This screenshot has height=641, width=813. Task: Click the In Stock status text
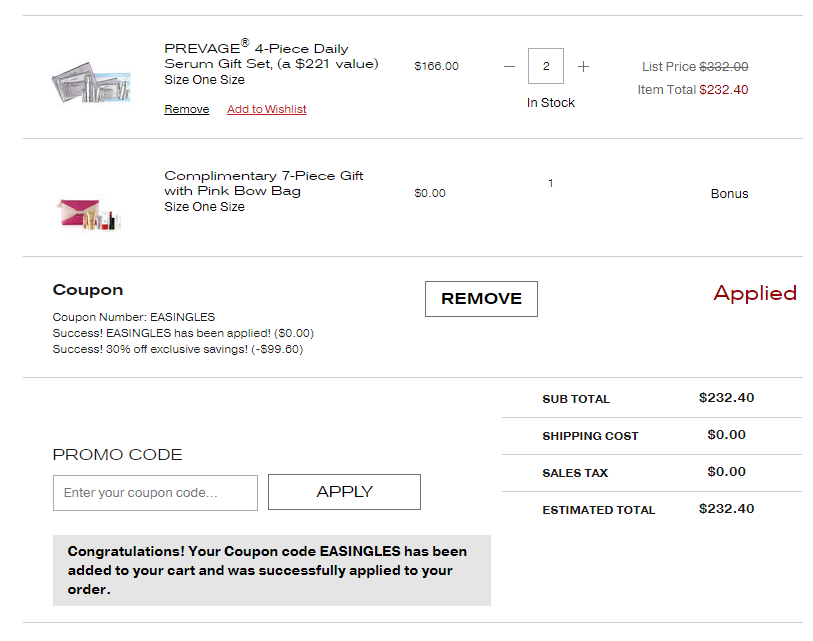[551, 103]
